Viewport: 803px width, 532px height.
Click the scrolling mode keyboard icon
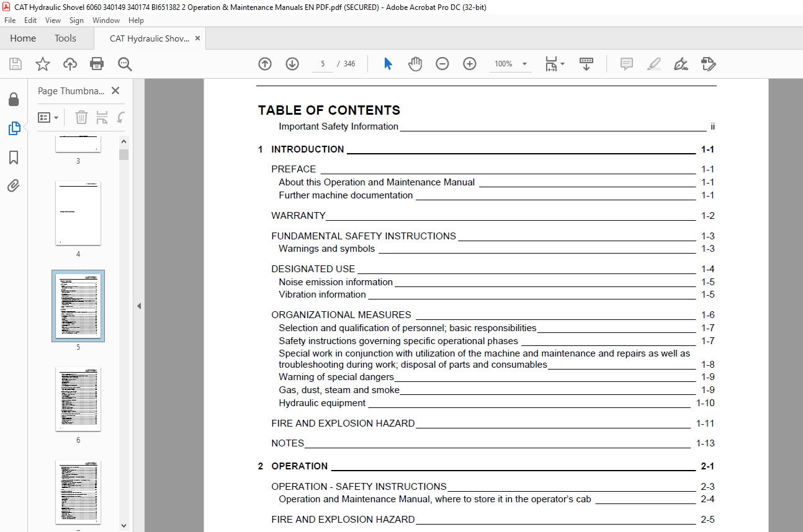coord(586,64)
